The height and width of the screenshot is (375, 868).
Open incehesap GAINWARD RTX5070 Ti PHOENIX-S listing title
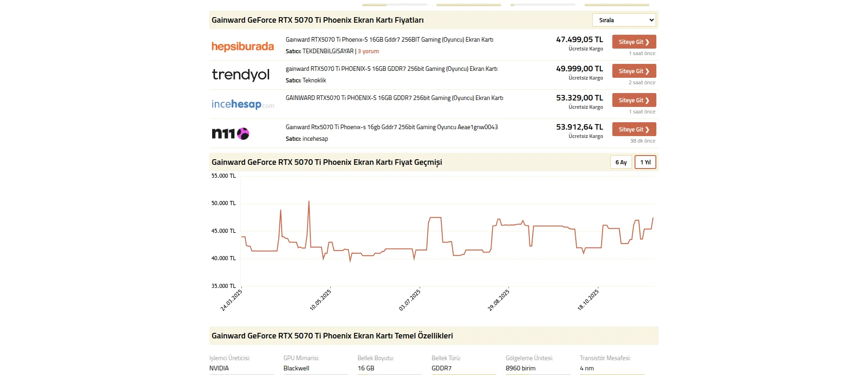coord(394,98)
